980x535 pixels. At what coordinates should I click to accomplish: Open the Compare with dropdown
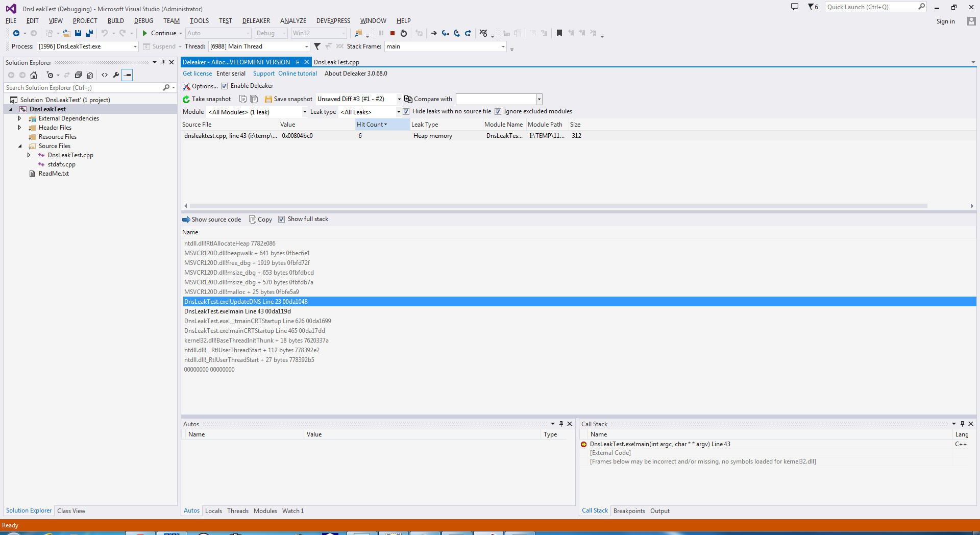coord(499,99)
